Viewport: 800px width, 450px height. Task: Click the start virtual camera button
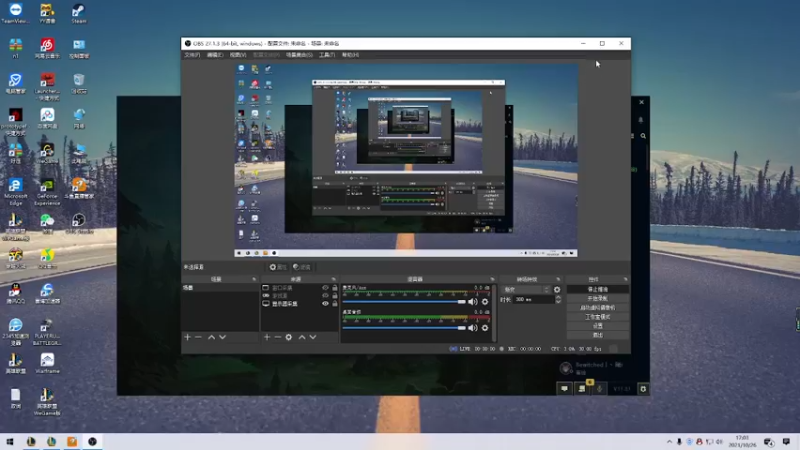point(597,308)
